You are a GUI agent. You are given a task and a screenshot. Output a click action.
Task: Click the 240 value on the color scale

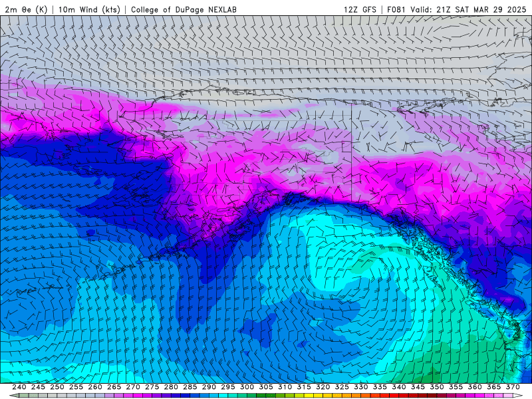[x=19, y=387]
